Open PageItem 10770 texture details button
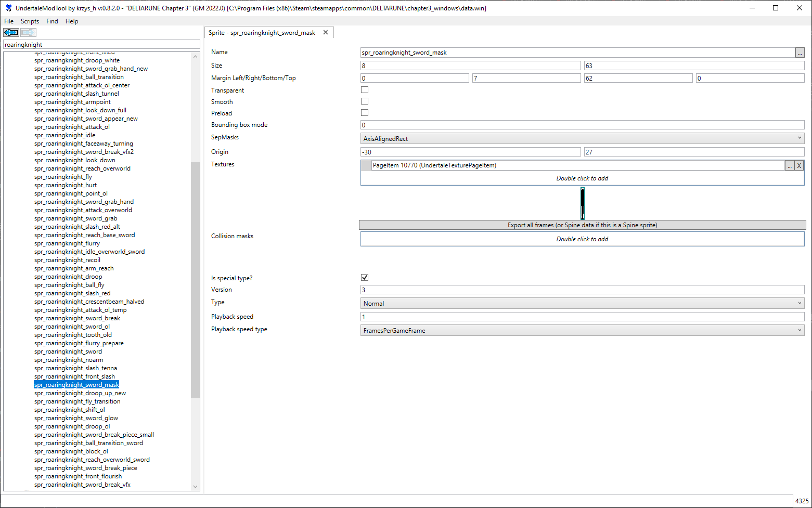 [x=790, y=165]
